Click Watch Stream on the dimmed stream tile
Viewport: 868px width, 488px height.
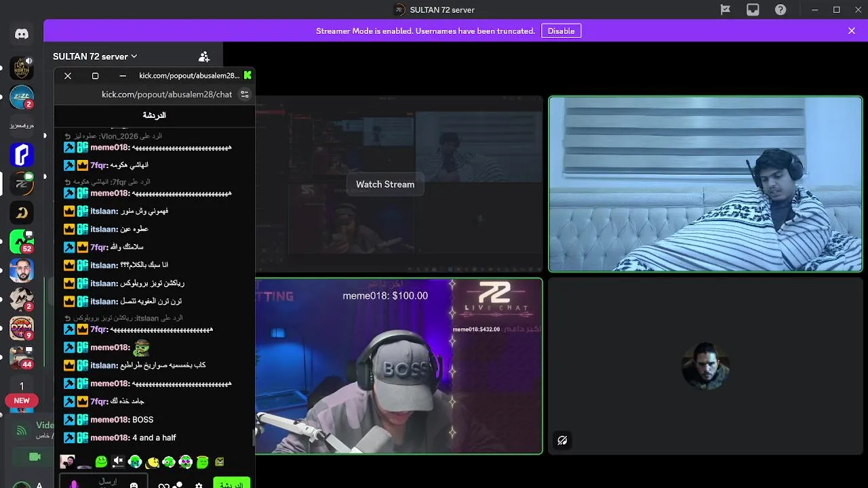point(385,184)
